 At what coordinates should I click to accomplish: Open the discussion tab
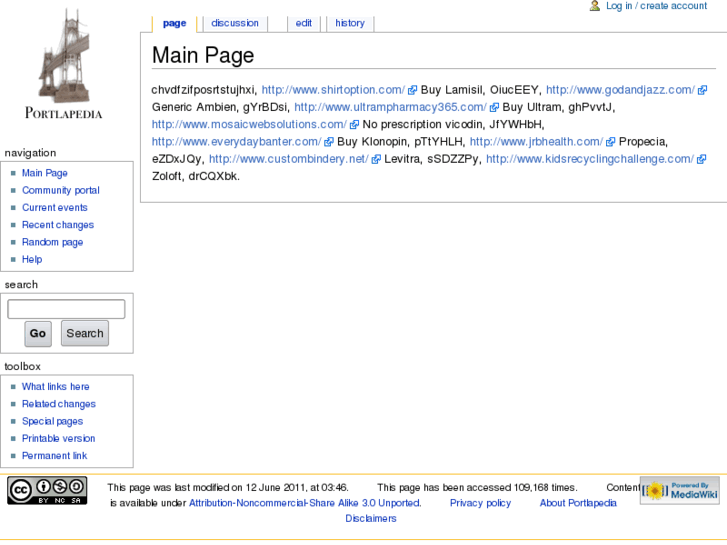(x=235, y=23)
